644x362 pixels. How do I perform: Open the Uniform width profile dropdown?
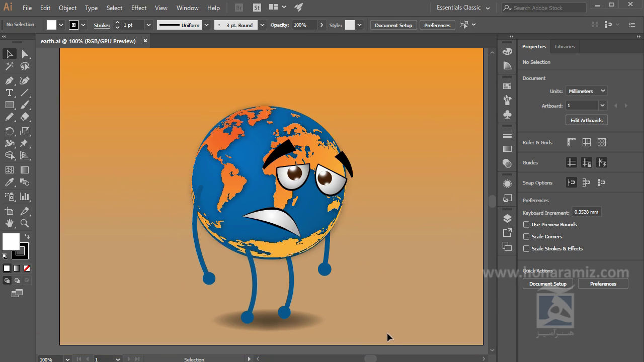[x=206, y=25]
